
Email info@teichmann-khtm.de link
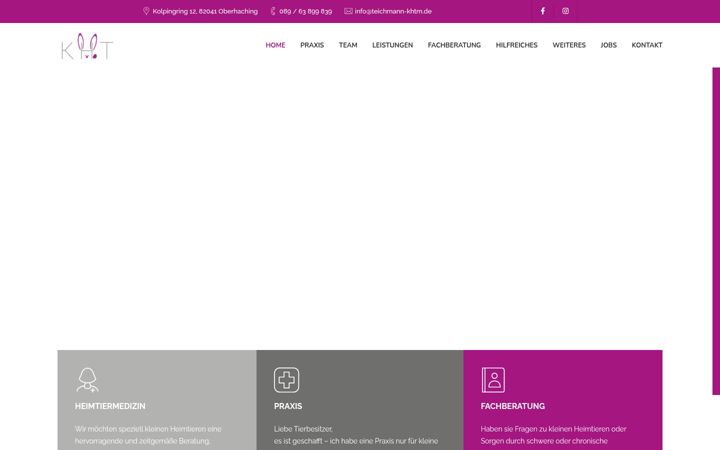tap(393, 11)
